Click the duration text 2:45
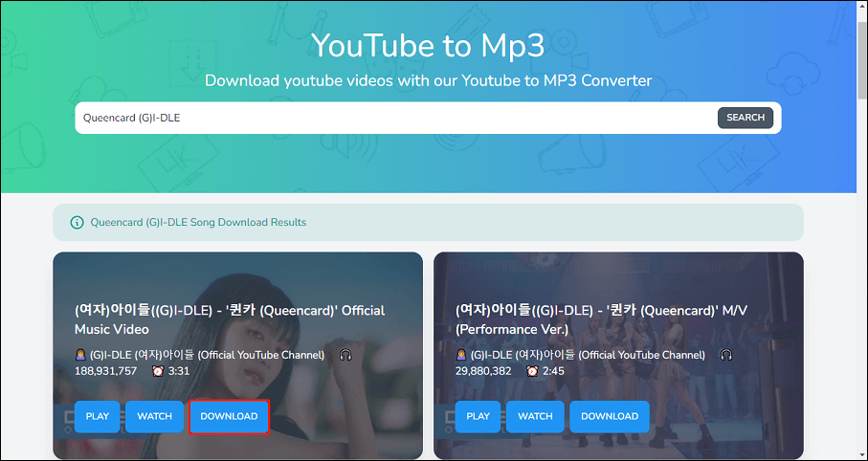868x461 pixels. (553, 371)
